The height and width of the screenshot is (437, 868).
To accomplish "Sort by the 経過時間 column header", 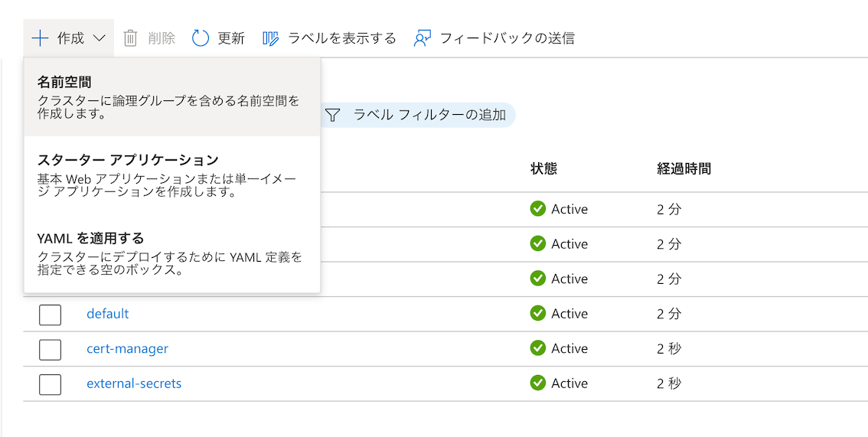I will coord(684,168).
